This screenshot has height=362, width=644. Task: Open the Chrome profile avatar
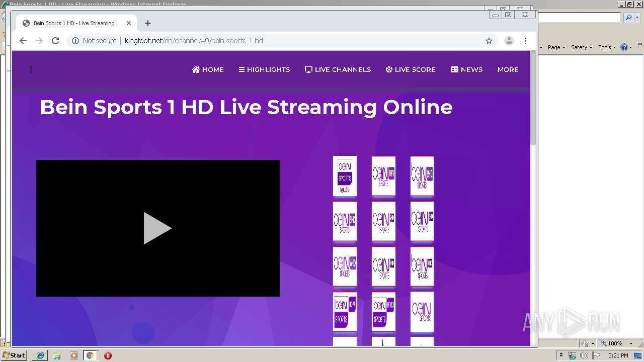509,41
